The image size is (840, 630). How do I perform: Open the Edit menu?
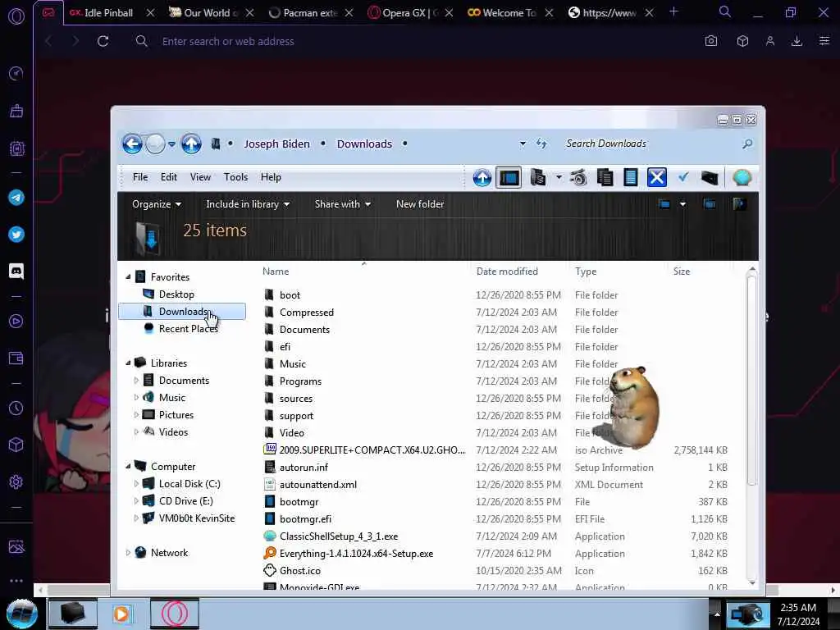169,177
